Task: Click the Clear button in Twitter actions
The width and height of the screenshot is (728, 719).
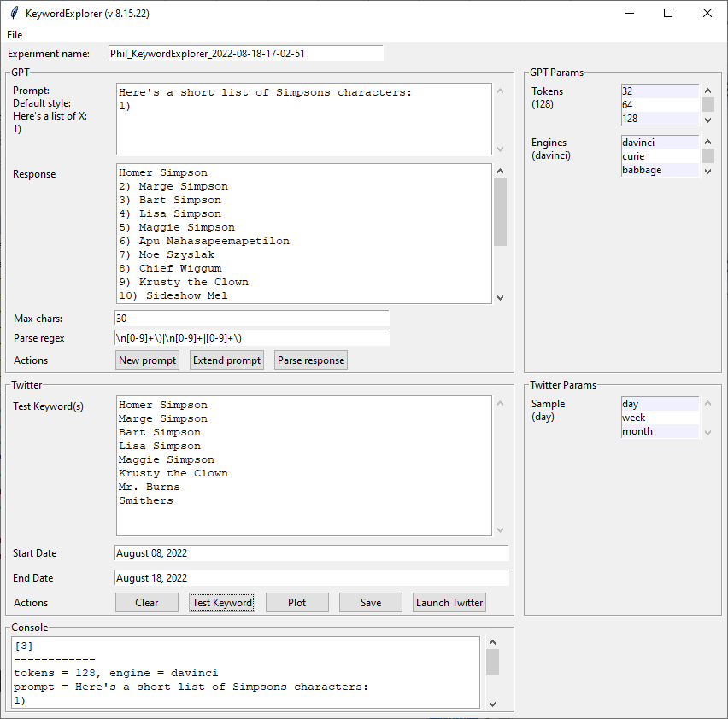Action: click(147, 603)
